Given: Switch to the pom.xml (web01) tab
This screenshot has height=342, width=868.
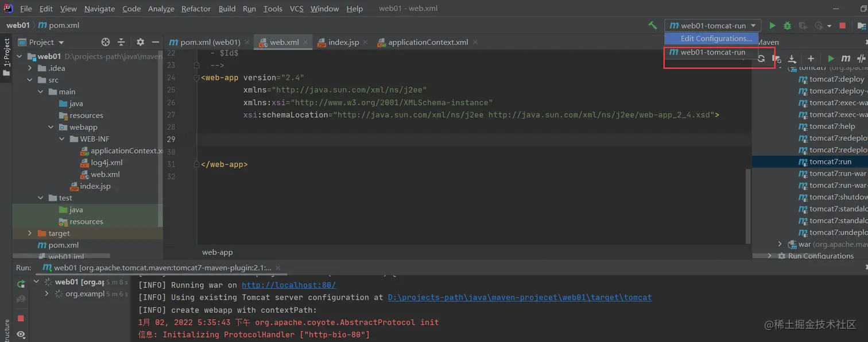Looking at the screenshot, I should coord(210,42).
